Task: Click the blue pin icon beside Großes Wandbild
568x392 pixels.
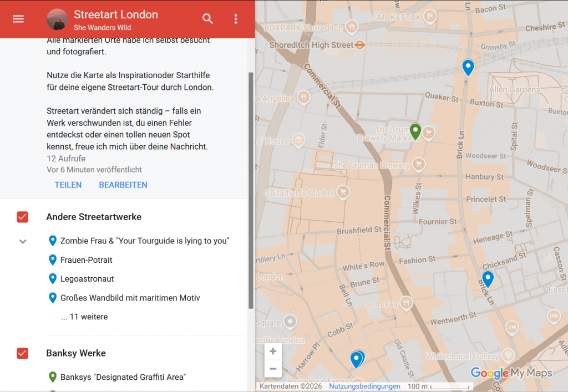Action: click(x=53, y=298)
